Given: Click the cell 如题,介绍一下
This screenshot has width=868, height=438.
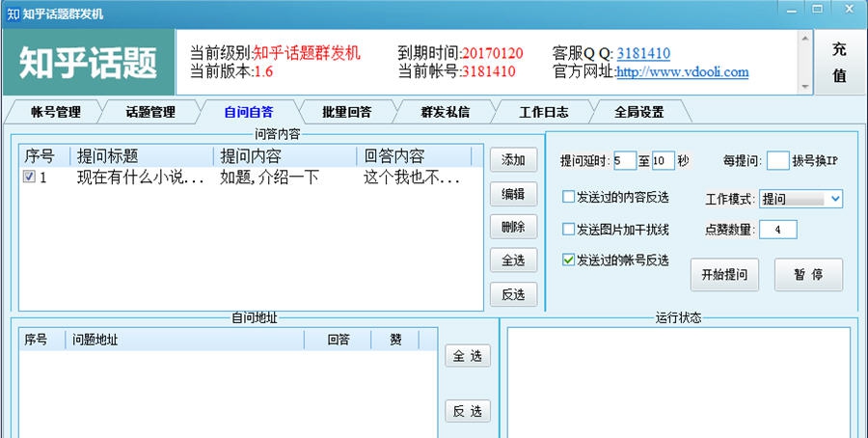Looking at the screenshot, I should 270,178.
